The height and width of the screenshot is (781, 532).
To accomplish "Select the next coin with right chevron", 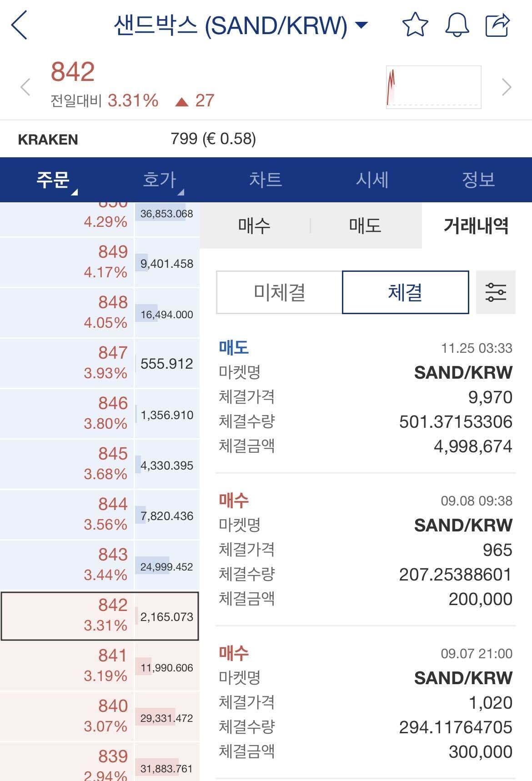I will pyautogui.click(x=506, y=86).
